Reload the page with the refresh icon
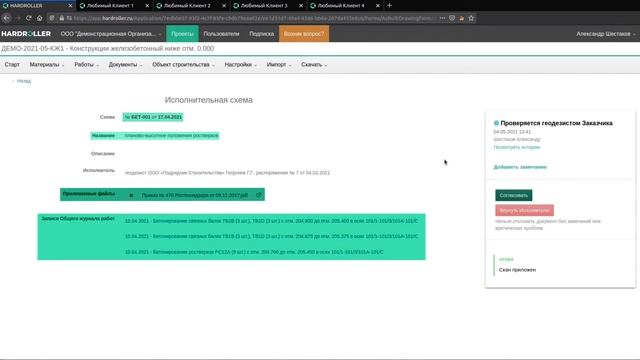This screenshot has width=640, height=360. (29, 18)
